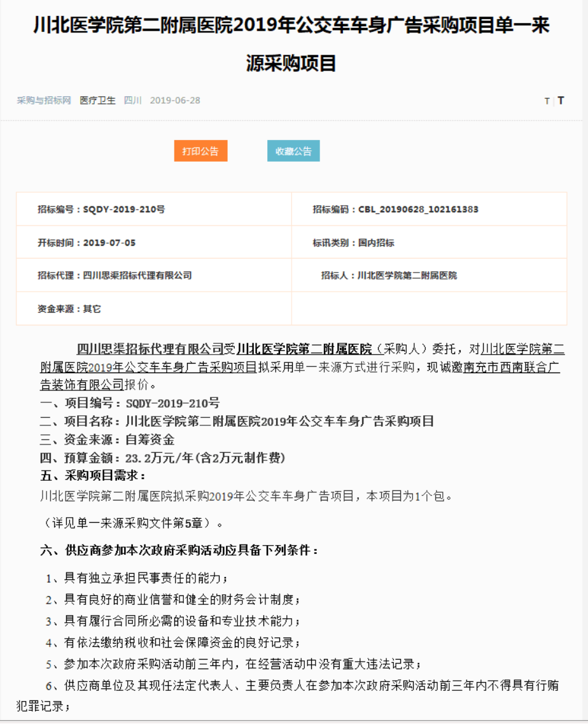
Task: Click the page title 川北医学院第二附属医院2019年公交车车身广告采购项目
Action: [291, 44]
